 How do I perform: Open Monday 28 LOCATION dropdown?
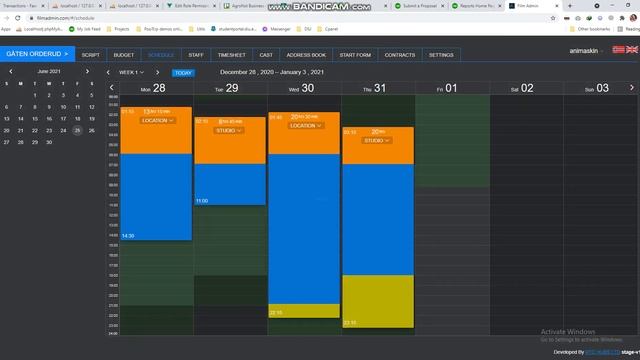coord(158,120)
